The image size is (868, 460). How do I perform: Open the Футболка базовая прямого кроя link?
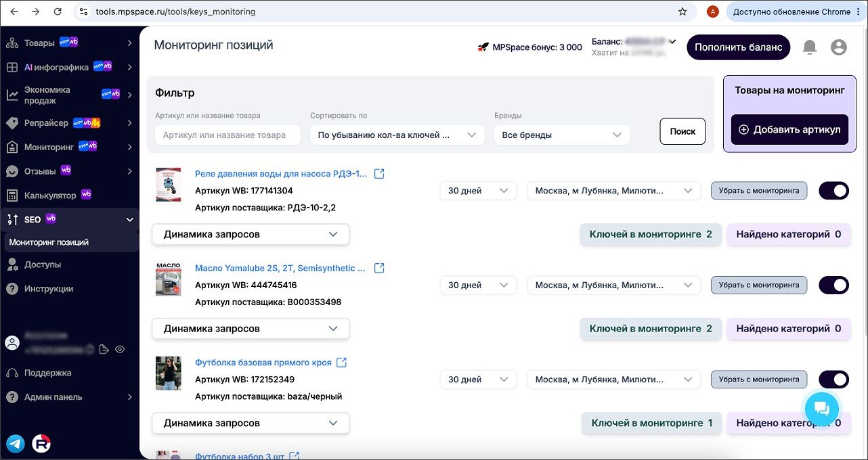coord(263,363)
